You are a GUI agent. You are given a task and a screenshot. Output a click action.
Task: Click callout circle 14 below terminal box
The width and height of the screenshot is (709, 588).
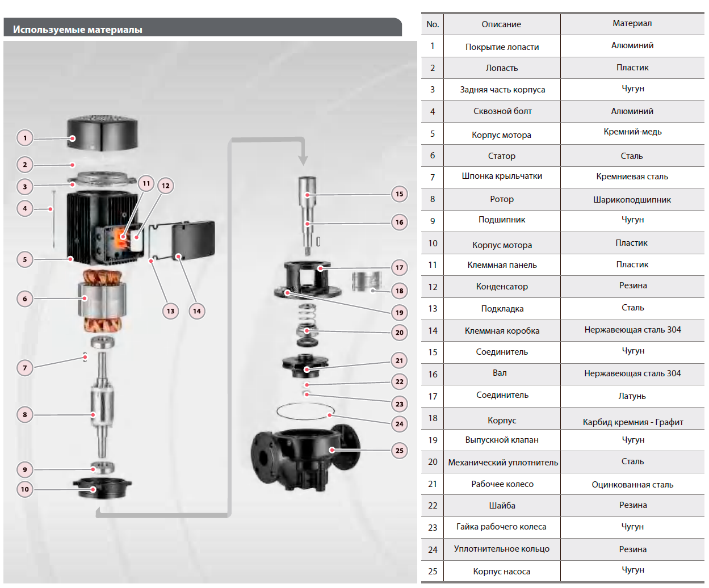click(x=197, y=311)
